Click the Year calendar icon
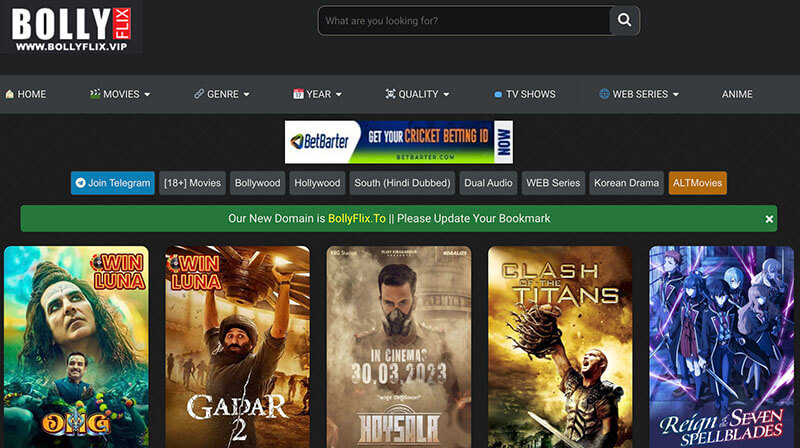Image resolution: width=800 pixels, height=448 pixels. (x=298, y=94)
